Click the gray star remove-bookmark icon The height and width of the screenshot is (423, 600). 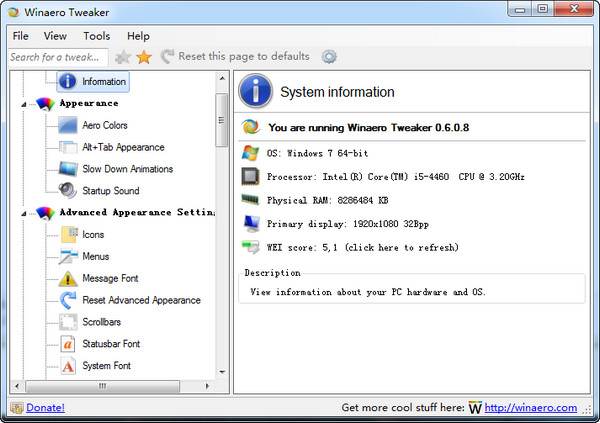coord(123,57)
